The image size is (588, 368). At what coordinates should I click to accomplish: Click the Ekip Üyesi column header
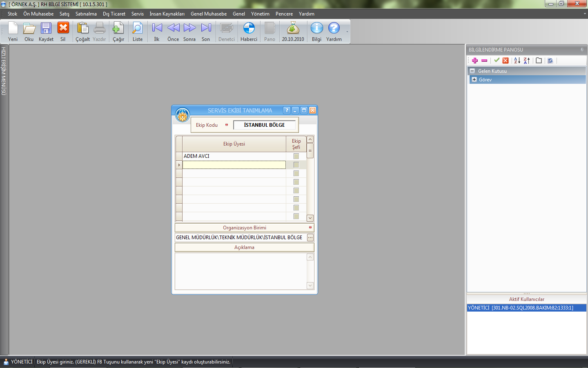point(234,144)
